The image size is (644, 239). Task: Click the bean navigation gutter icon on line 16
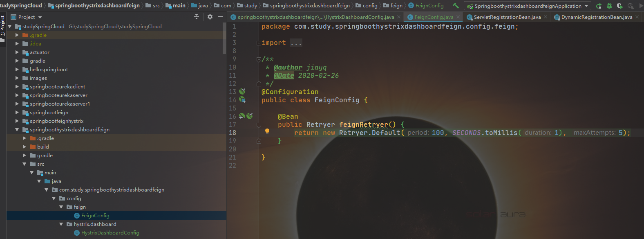(242, 116)
